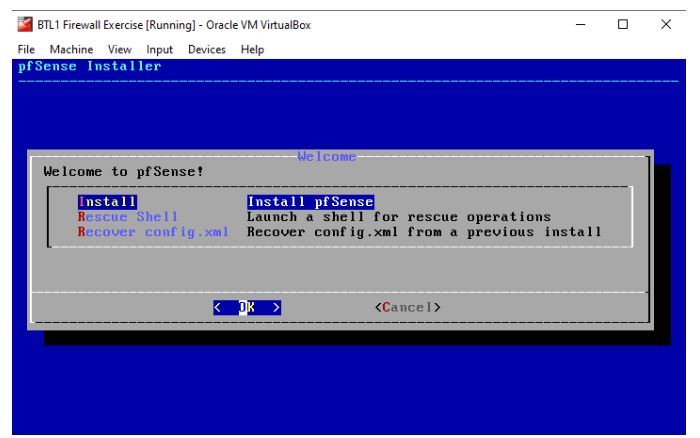Select the Install option in installer list

(x=107, y=202)
